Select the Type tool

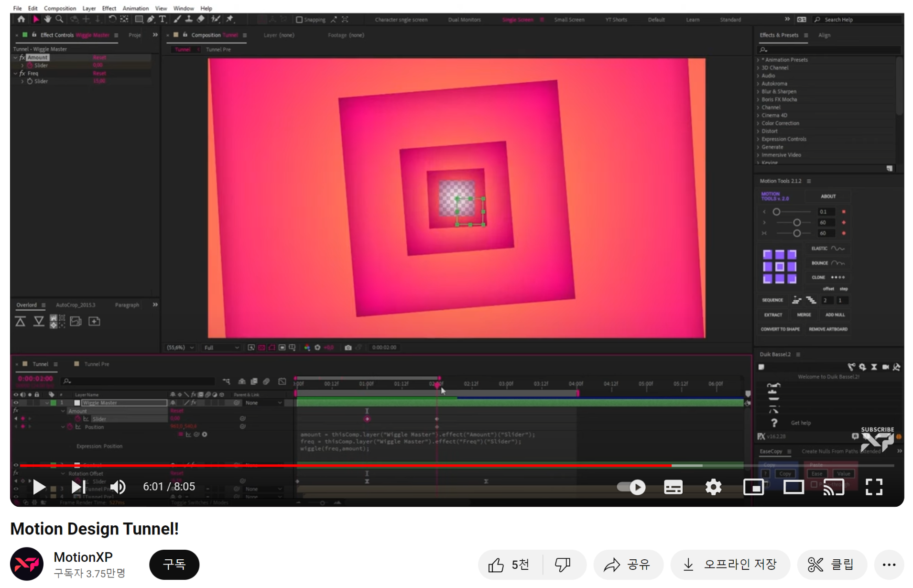163,19
